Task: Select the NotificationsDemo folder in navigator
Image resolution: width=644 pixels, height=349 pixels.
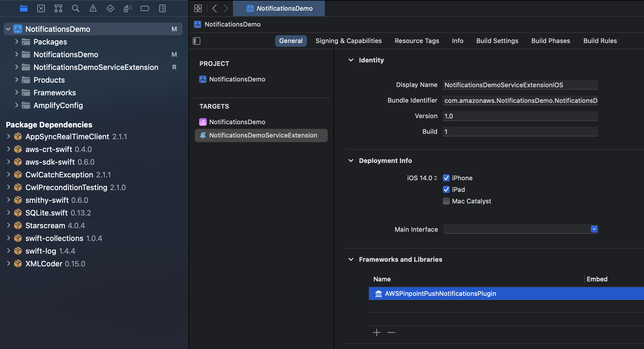Action: point(66,54)
